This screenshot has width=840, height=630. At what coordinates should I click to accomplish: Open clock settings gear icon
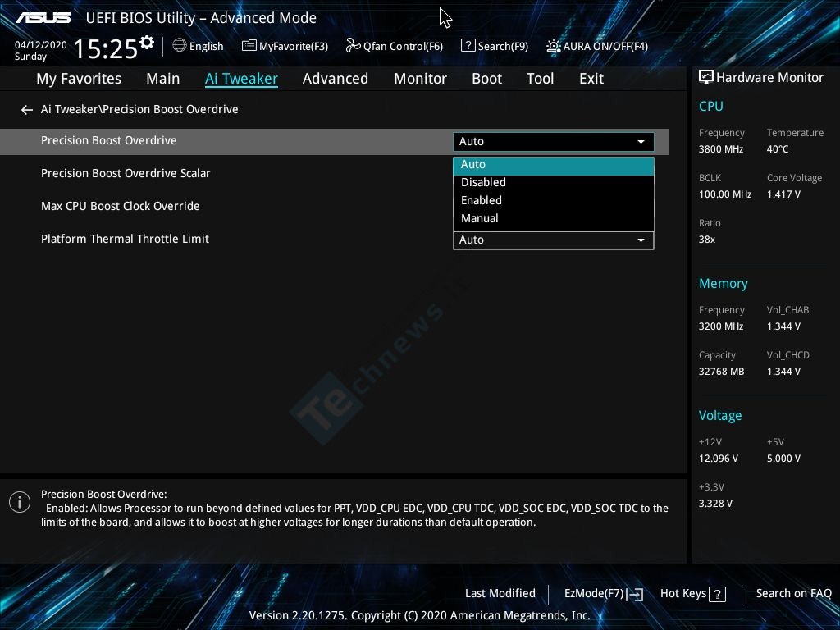pos(147,42)
